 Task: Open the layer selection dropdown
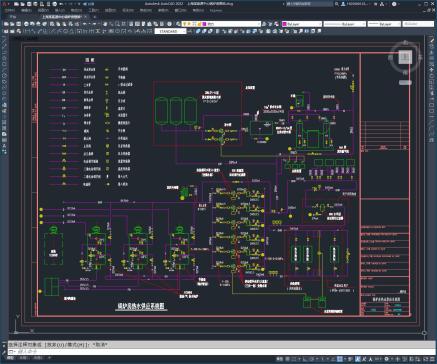coord(258,24)
